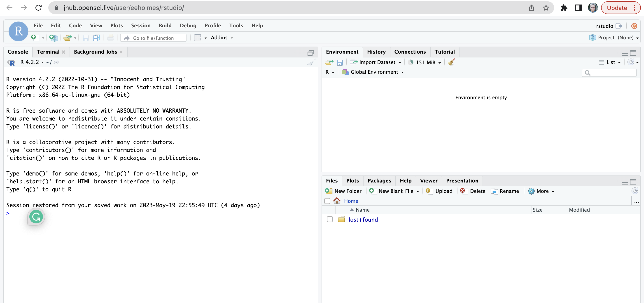This screenshot has height=303, width=644.
Task: Click the Load workspace icon in Environment
Action: pos(329,62)
